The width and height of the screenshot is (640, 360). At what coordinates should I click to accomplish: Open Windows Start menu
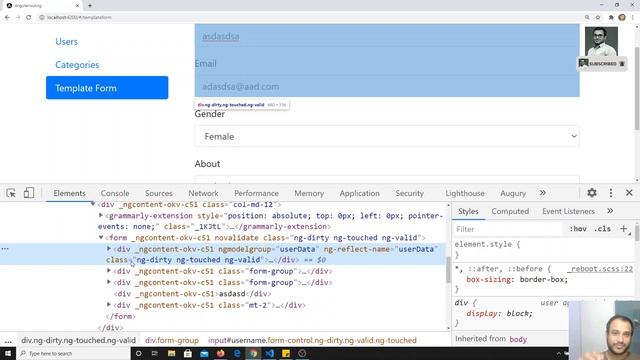point(8,353)
